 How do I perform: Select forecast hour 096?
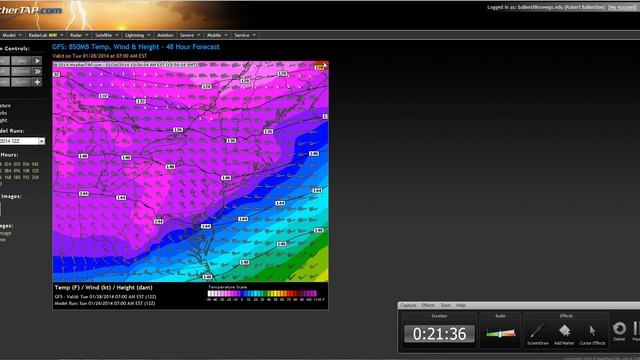tap(17, 171)
